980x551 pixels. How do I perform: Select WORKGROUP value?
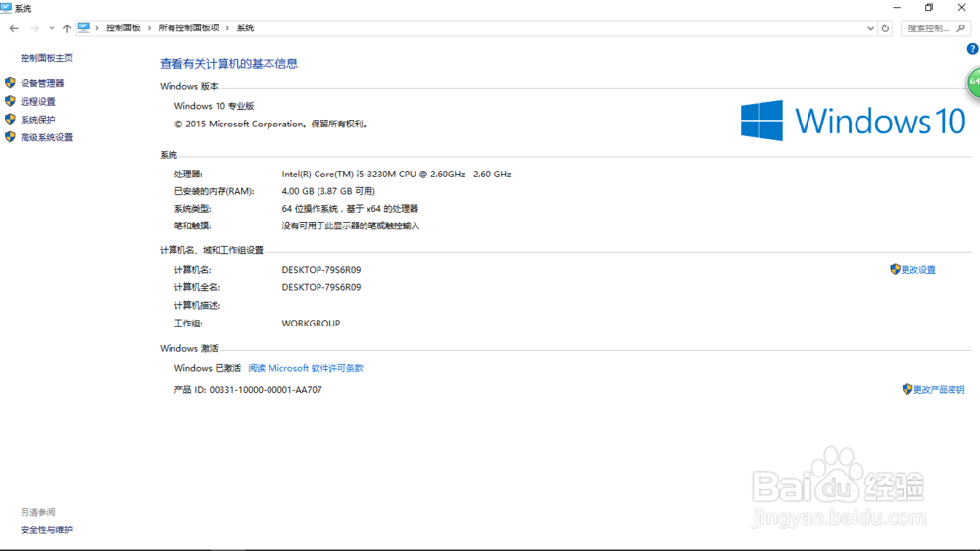pos(311,324)
